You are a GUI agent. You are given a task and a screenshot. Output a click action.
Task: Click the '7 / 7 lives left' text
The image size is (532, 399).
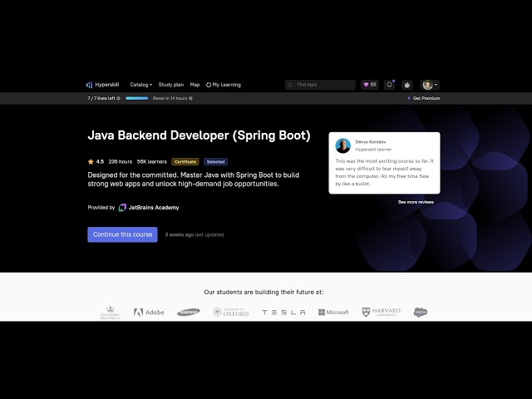pos(101,98)
